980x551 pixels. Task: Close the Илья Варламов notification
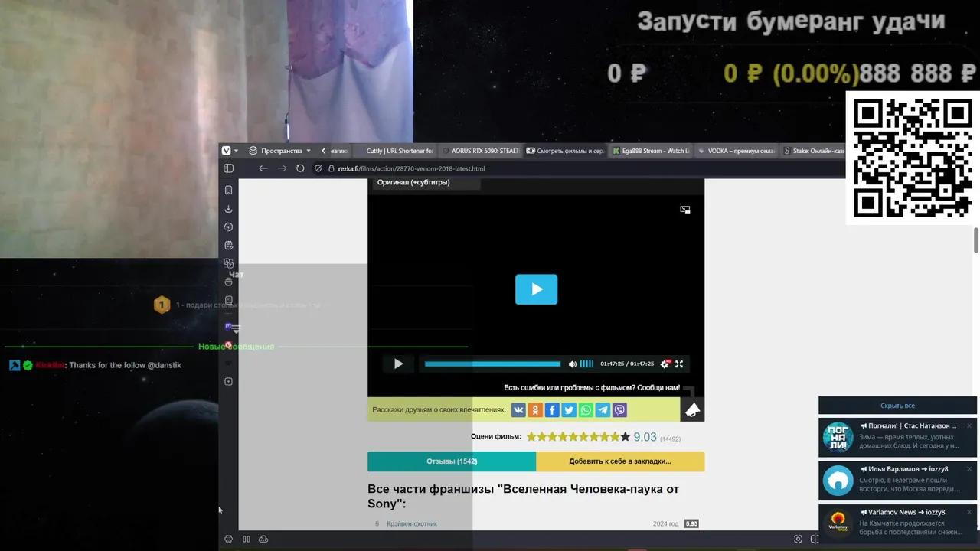tap(969, 468)
